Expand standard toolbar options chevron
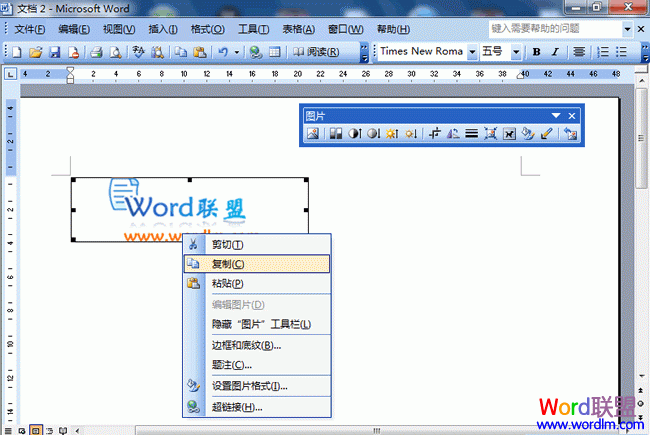Screen dimensions: 650x435 point(364,52)
